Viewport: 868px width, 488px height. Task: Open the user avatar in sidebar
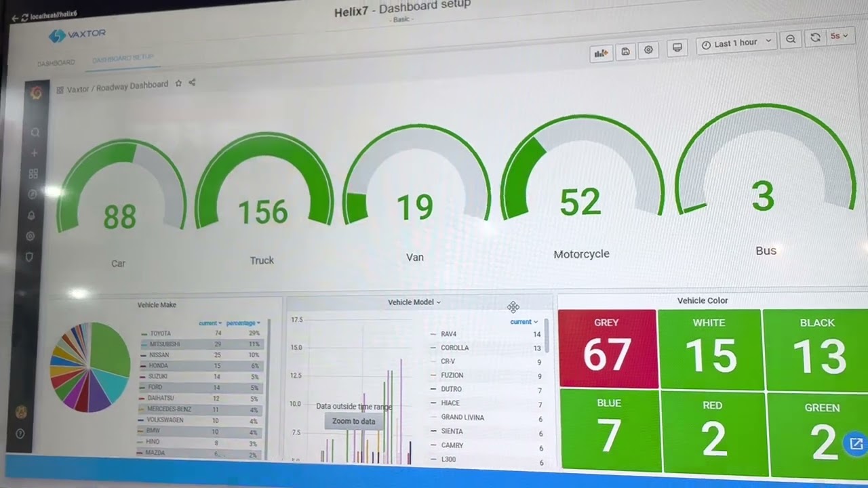coord(21,411)
